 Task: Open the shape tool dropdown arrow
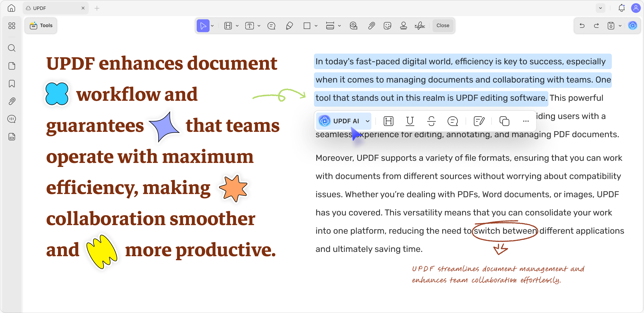pos(316,26)
